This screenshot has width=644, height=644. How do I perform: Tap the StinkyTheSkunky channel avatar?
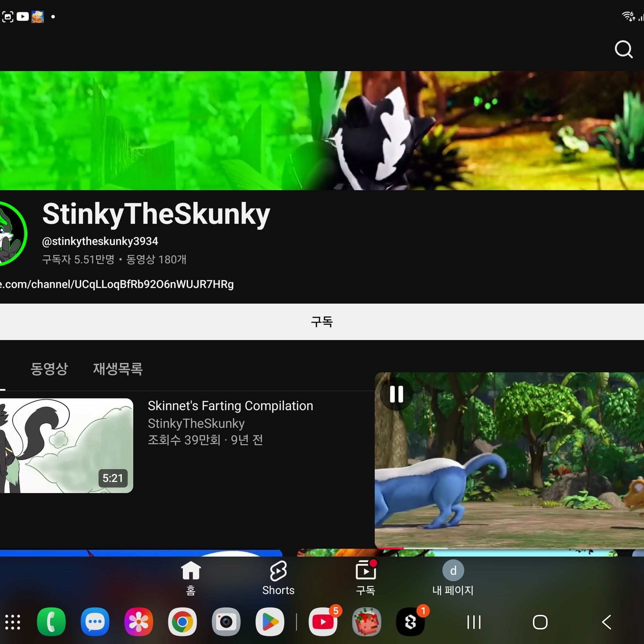click(12, 234)
